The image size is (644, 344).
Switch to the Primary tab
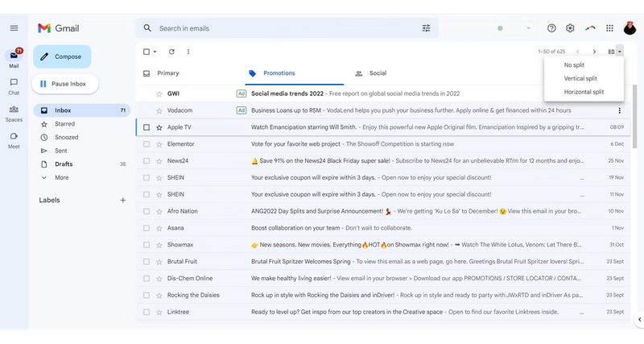point(168,73)
